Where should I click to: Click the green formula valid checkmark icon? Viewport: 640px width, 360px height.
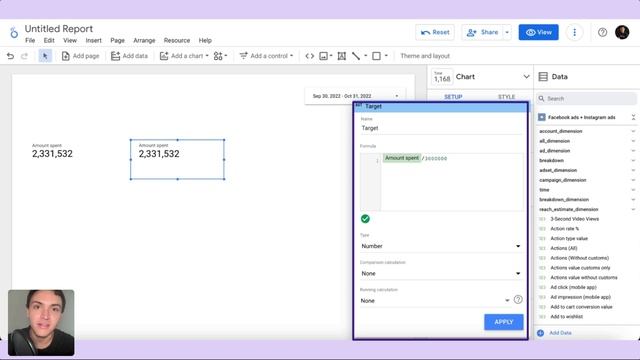click(x=365, y=219)
